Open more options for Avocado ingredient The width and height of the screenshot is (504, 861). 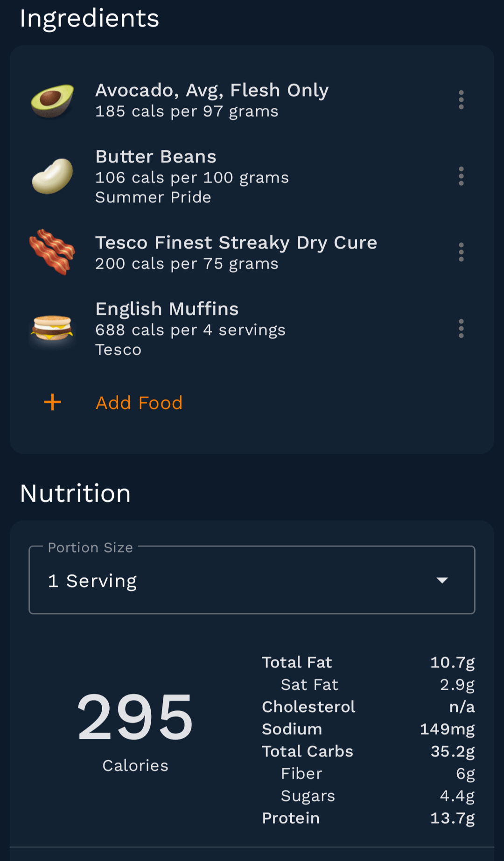tap(461, 100)
